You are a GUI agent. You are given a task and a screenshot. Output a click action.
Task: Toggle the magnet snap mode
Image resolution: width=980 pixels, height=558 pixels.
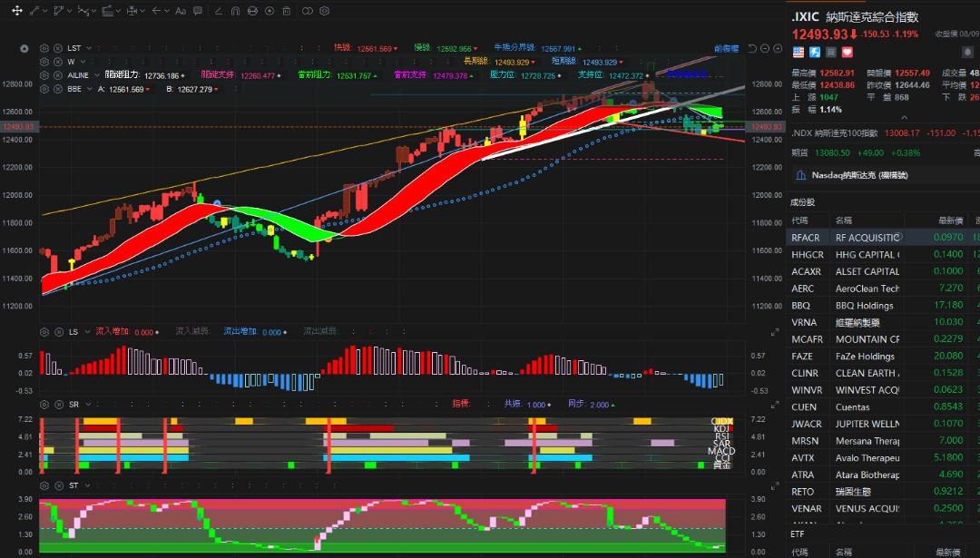tap(235, 11)
